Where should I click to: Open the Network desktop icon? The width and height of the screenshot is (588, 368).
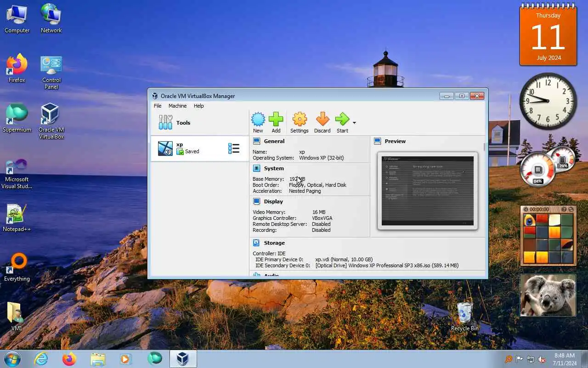(x=51, y=19)
